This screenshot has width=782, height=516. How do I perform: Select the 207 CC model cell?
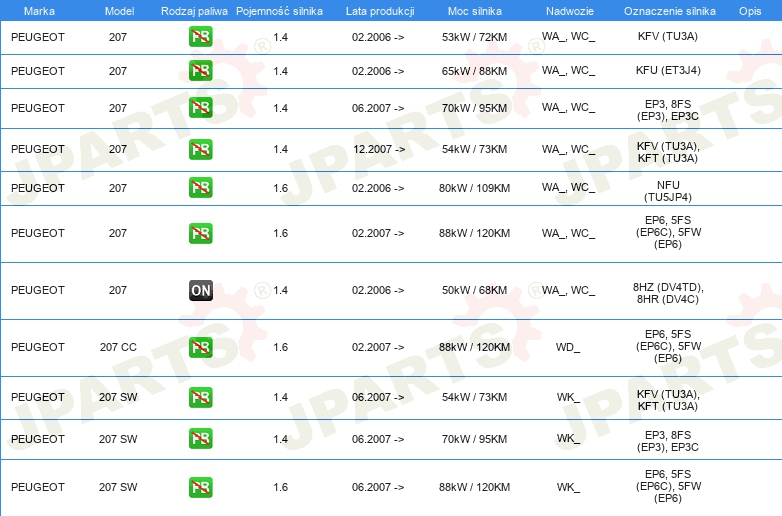pos(118,347)
